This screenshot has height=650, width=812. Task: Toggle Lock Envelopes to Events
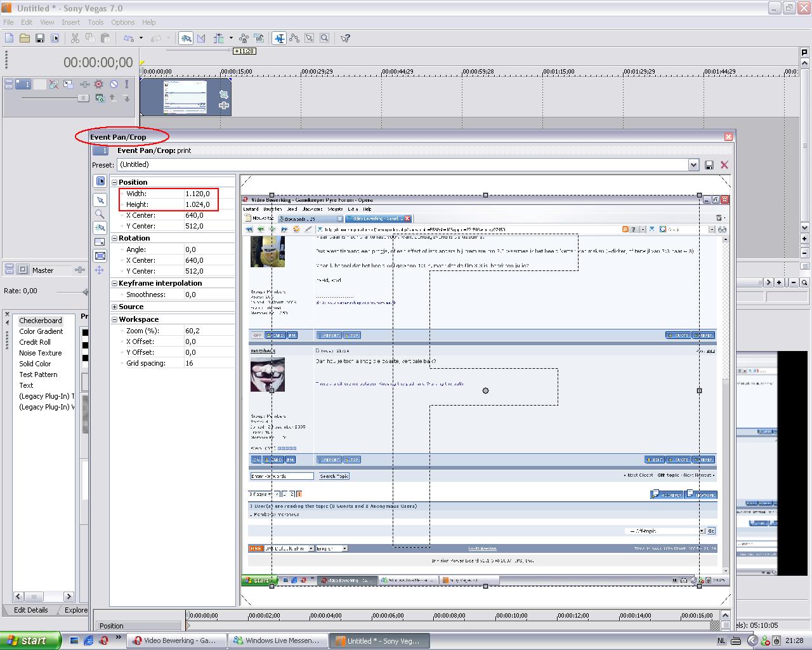pyautogui.click(x=244, y=38)
